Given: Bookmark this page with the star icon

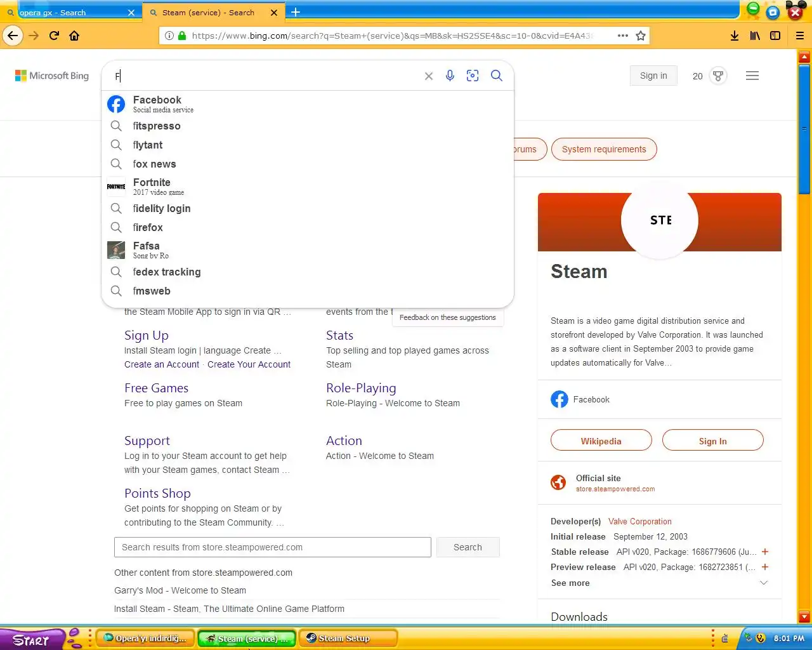Looking at the screenshot, I should pyautogui.click(x=641, y=36).
